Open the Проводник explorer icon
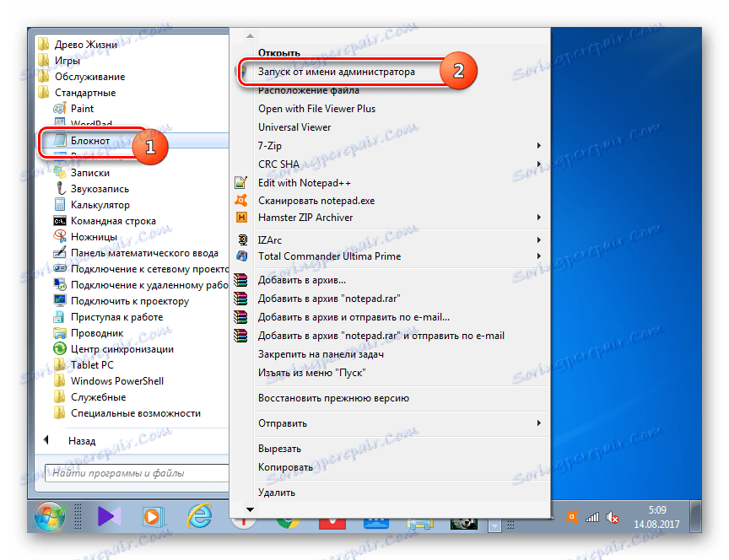 point(60,333)
